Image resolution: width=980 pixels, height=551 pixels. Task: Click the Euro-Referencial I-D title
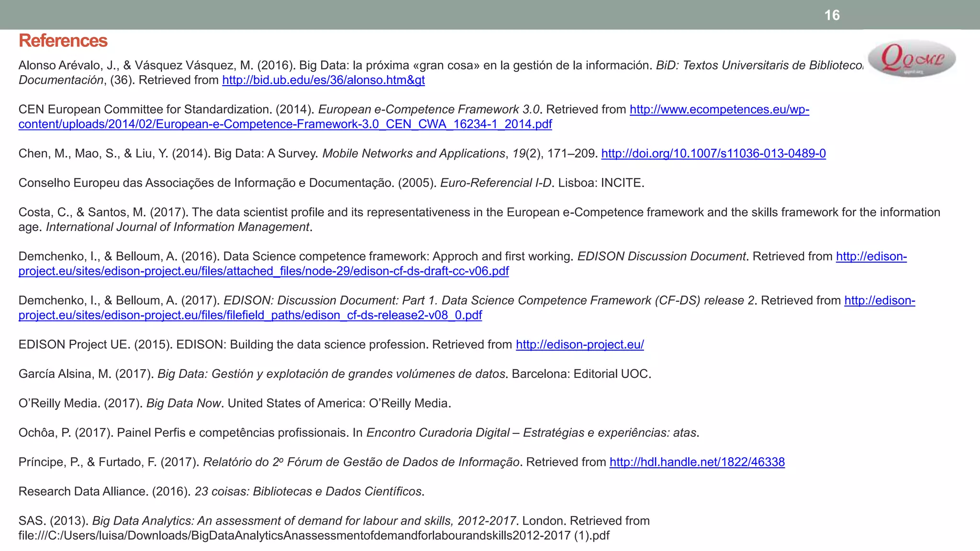(x=496, y=183)
